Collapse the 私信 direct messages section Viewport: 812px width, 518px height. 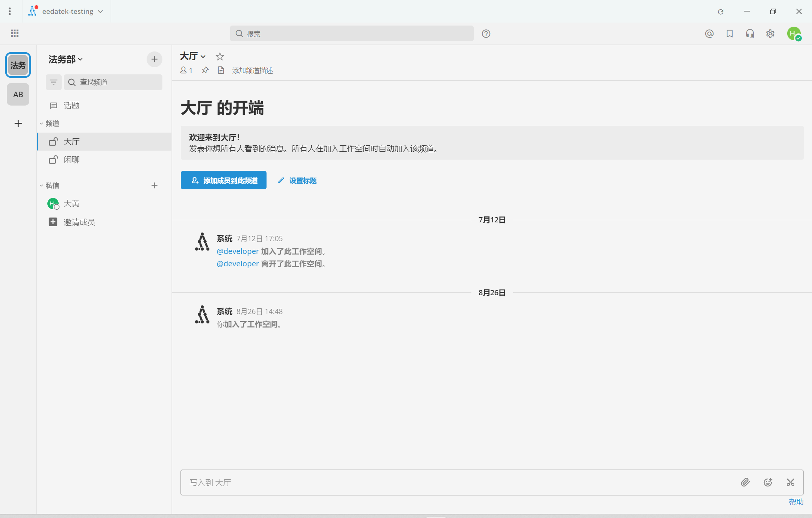point(42,185)
